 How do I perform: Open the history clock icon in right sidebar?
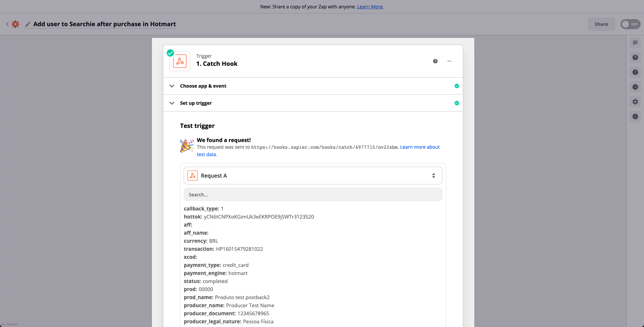[x=635, y=87]
